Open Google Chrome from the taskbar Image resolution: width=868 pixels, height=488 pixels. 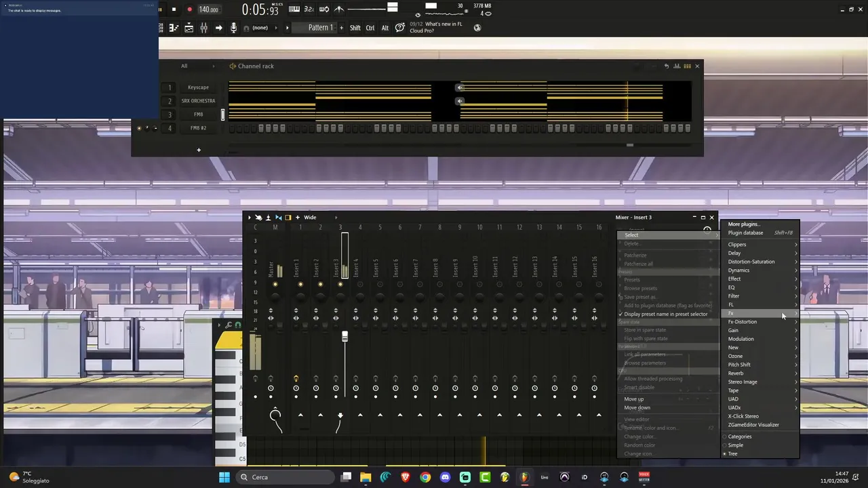point(425,477)
